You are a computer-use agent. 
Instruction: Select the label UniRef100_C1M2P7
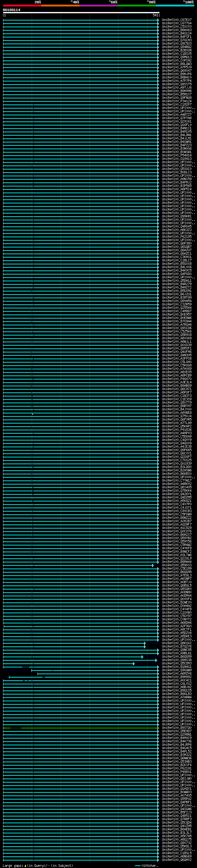[176, 104]
